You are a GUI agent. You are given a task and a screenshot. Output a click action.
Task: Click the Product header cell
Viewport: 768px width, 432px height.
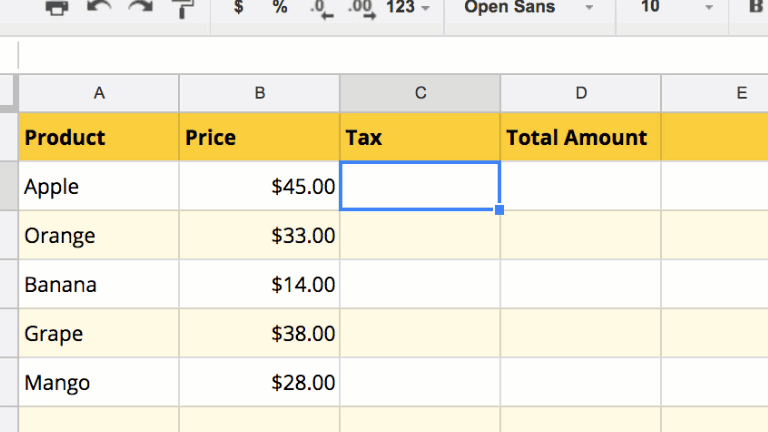(99, 137)
